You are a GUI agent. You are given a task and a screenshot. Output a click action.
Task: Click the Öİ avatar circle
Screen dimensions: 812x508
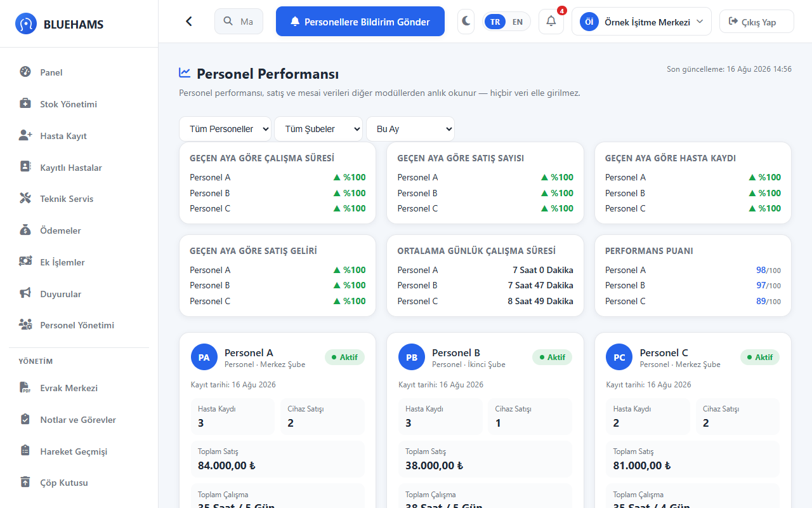pyautogui.click(x=589, y=22)
